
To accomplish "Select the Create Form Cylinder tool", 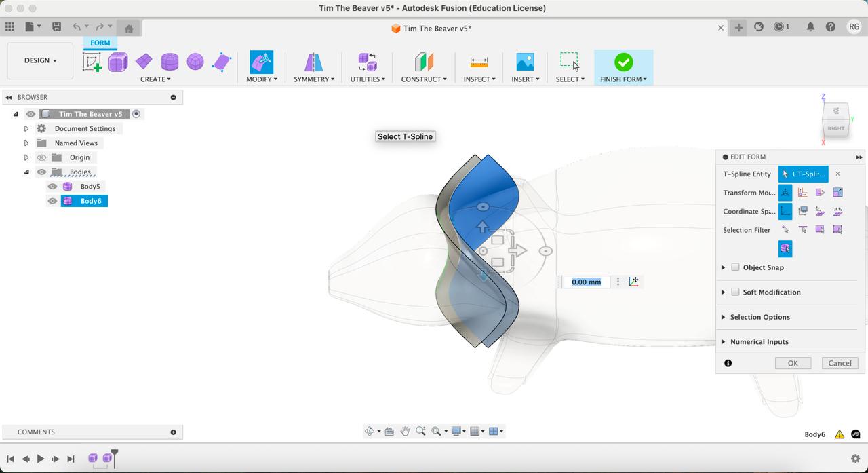I will (170, 62).
